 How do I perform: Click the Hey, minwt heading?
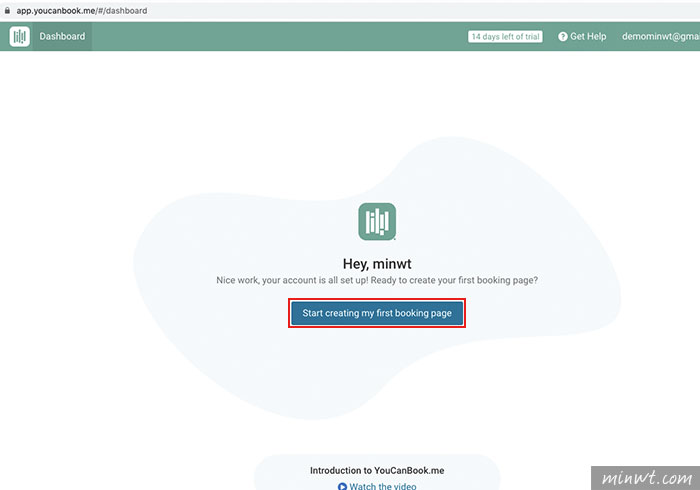(377, 264)
